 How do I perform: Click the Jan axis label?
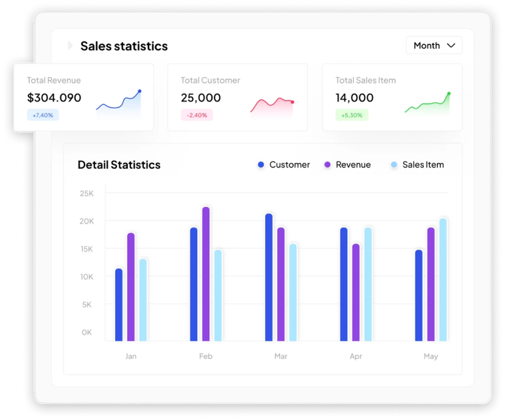coord(131,356)
